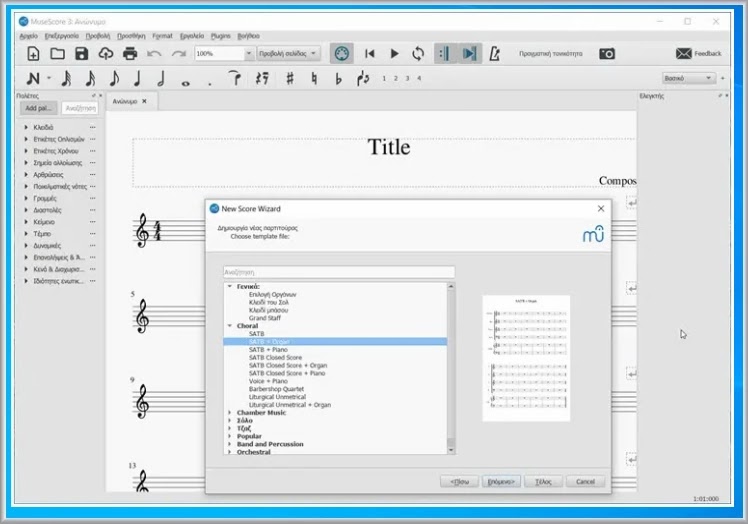Apply flat accidental
This screenshot has width=748, height=524.
pos(338,78)
